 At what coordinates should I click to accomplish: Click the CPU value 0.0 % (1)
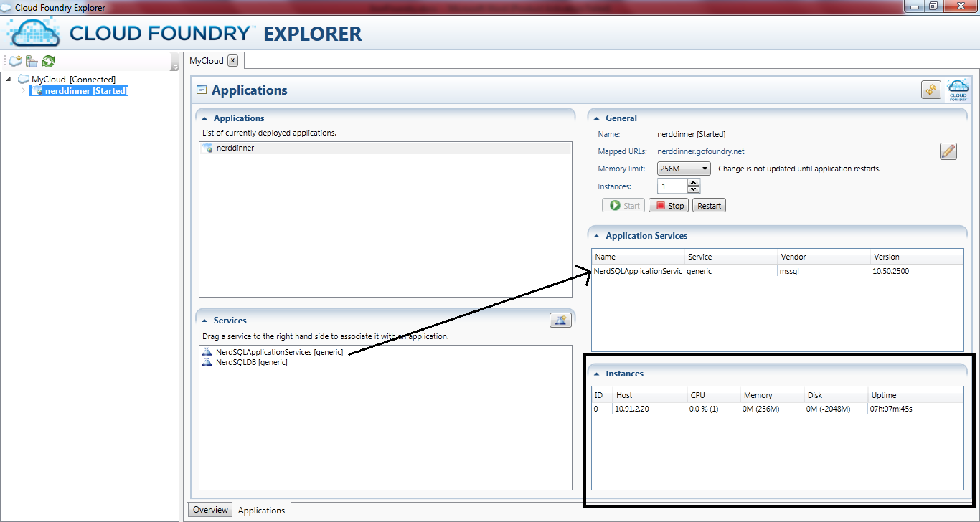[704, 409]
